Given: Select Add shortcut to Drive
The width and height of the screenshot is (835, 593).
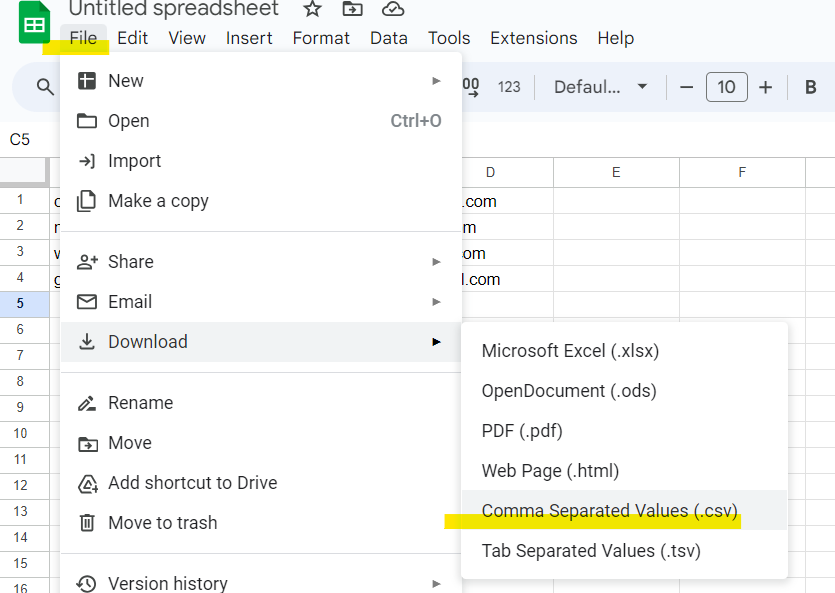Looking at the screenshot, I should point(261,483).
